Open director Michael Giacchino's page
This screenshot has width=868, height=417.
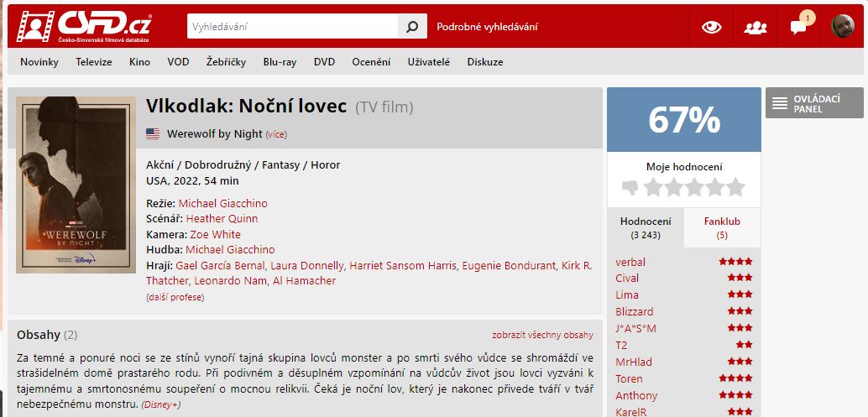(x=223, y=203)
